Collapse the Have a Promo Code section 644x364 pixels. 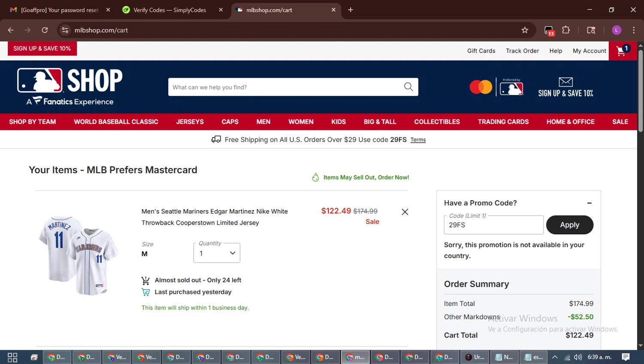(589, 203)
